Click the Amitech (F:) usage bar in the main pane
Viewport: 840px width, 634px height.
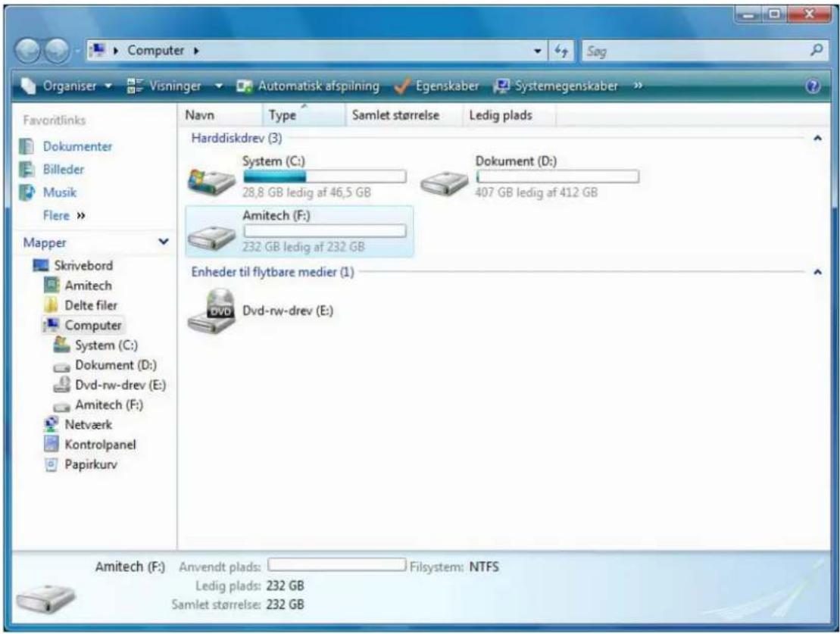point(325,231)
